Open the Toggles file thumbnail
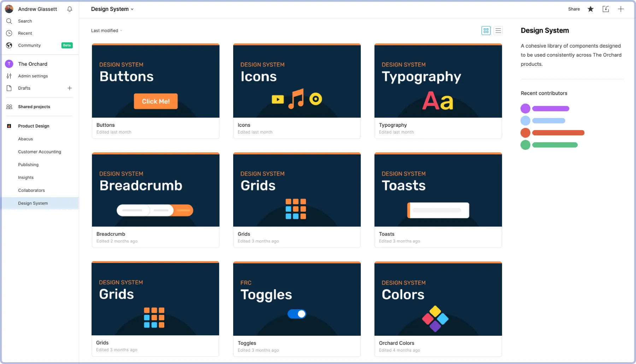Viewport: 636px width, 364px height. [297, 299]
